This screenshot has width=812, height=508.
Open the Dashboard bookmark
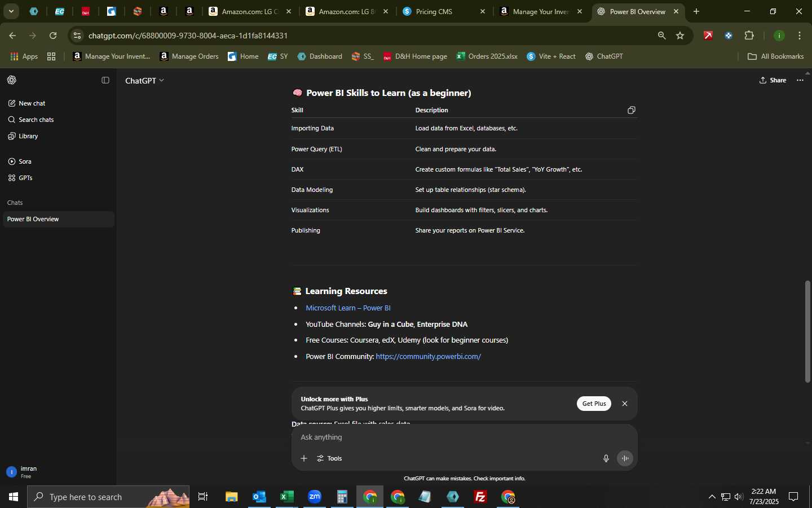[320, 56]
